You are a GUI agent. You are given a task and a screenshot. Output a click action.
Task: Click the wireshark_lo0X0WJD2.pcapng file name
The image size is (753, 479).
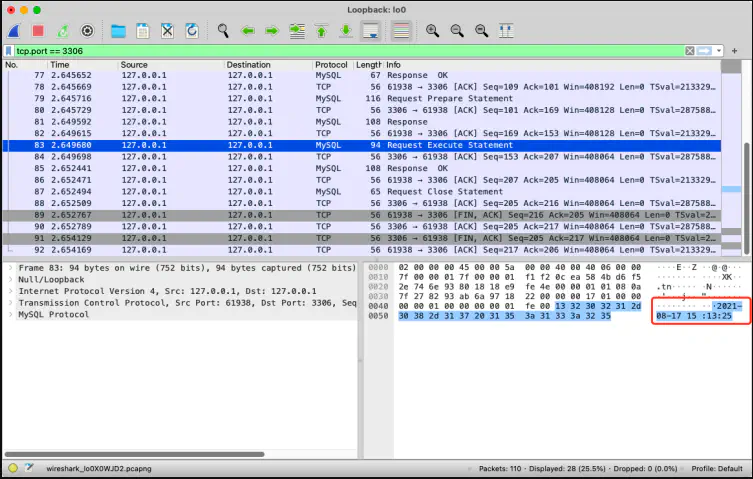tap(99, 468)
